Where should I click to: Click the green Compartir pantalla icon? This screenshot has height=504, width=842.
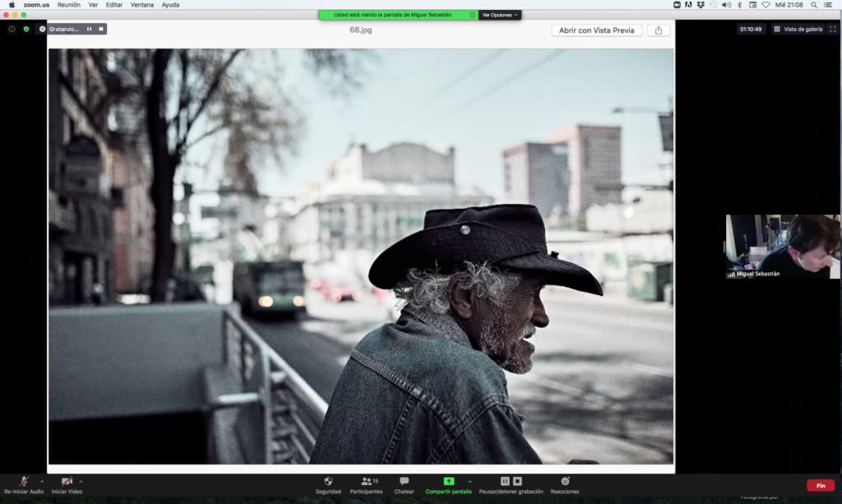point(448,482)
